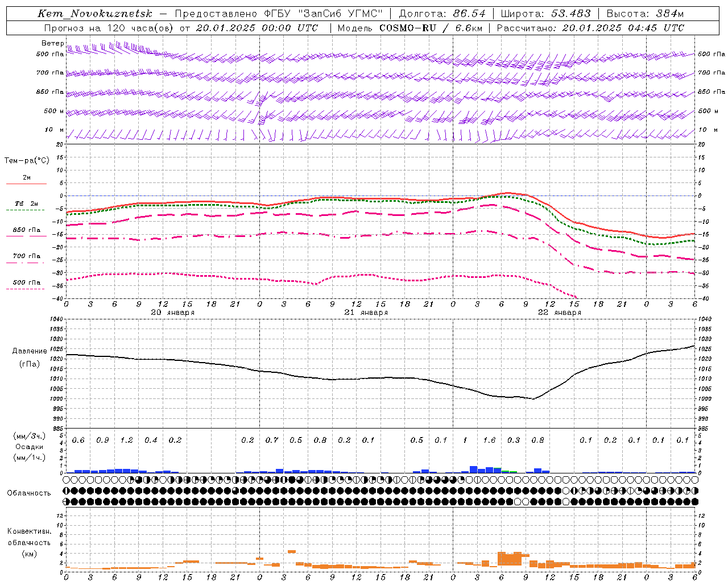This screenshot has height=582, width=728.
Task: Click the 0.6 precipitation value
Action: (78, 440)
